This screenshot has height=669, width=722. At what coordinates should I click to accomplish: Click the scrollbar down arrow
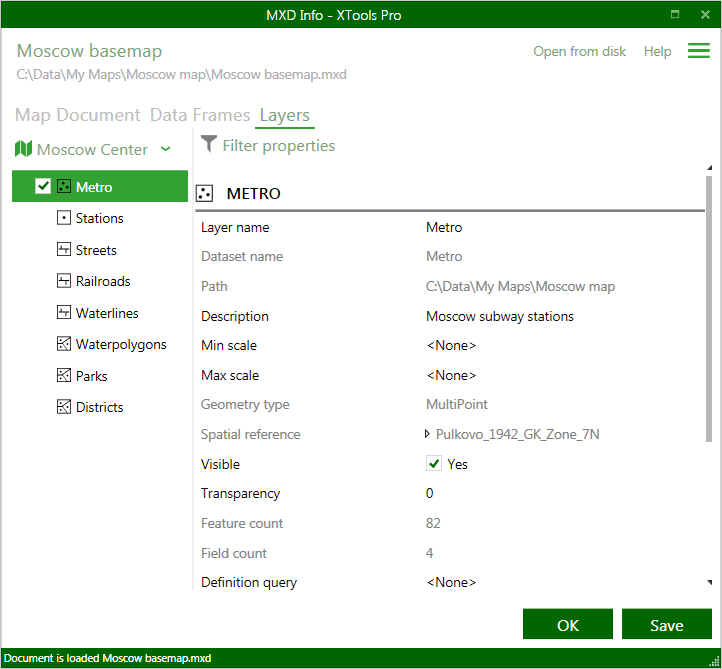pyautogui.click(x=710, y=582)
